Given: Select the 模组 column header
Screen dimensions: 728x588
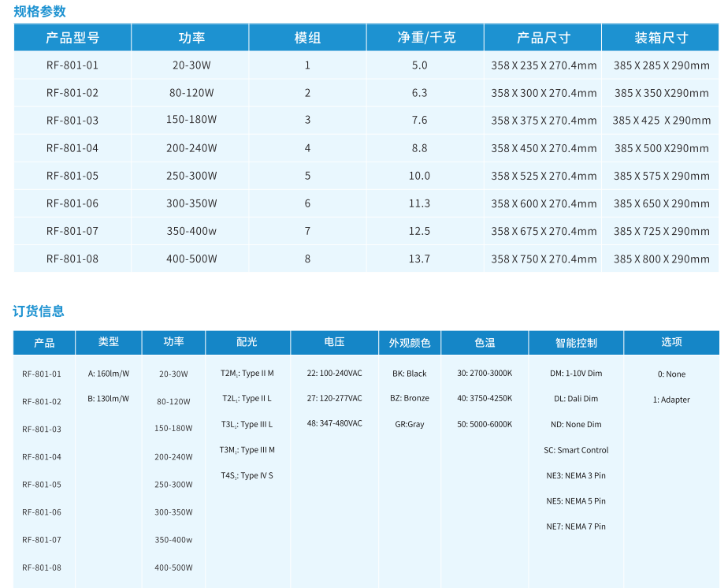Looking at the screenshot, I should point(307,38).
